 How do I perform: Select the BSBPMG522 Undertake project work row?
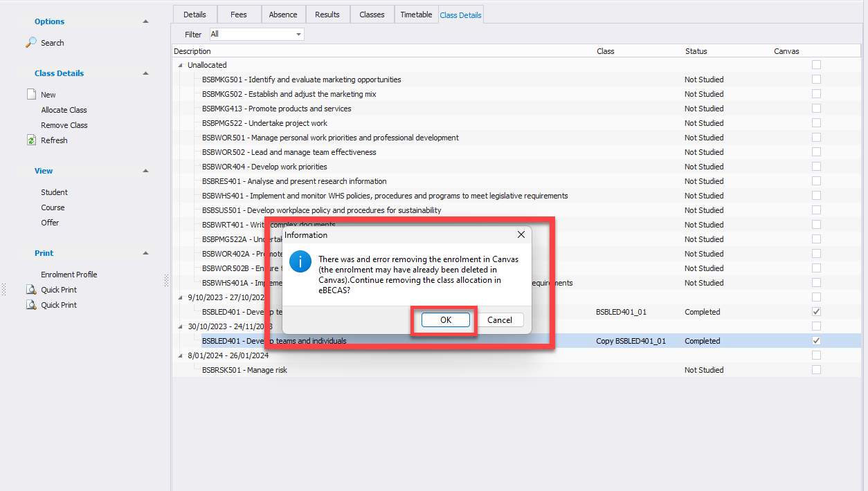264,123
